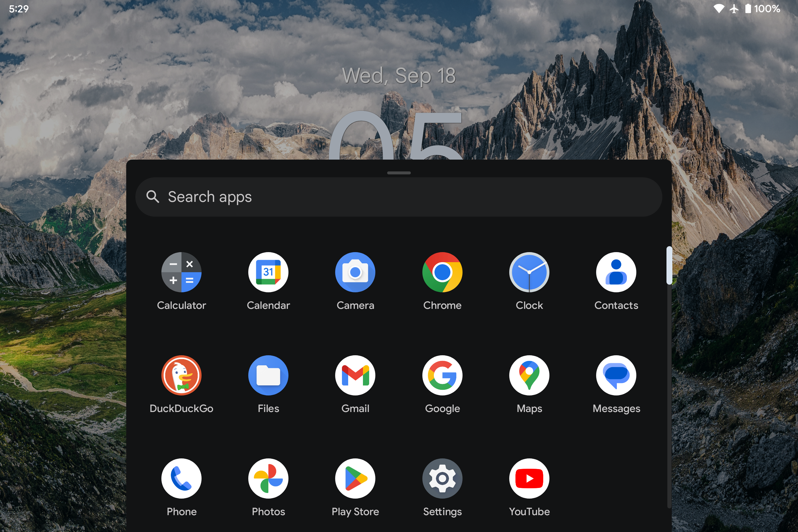Viewport: 798px width, 532px height.
Task: Open the Play Store
Action: point(355,479)
